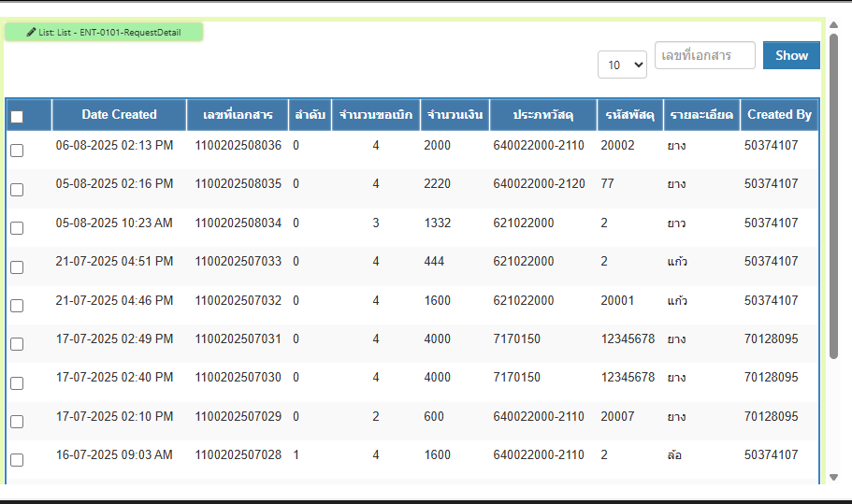Image resolution: width=852 pixels, height=504 pixels.
Task: Click the Created By column header
Action: (779, 115)
